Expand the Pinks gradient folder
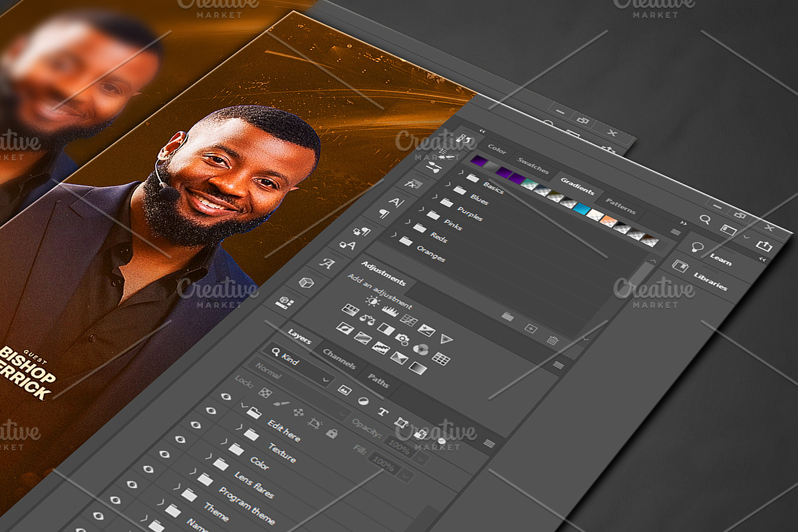 [421, 211]
